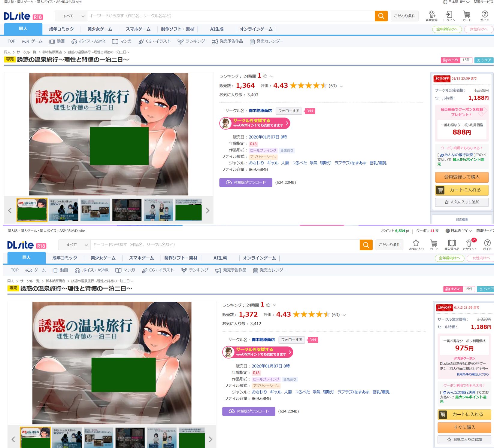The height and width of the screenshot is (448, 494).
Task: Click the DLsite R18 logo on the logged-in page
Action: (27, 245)
